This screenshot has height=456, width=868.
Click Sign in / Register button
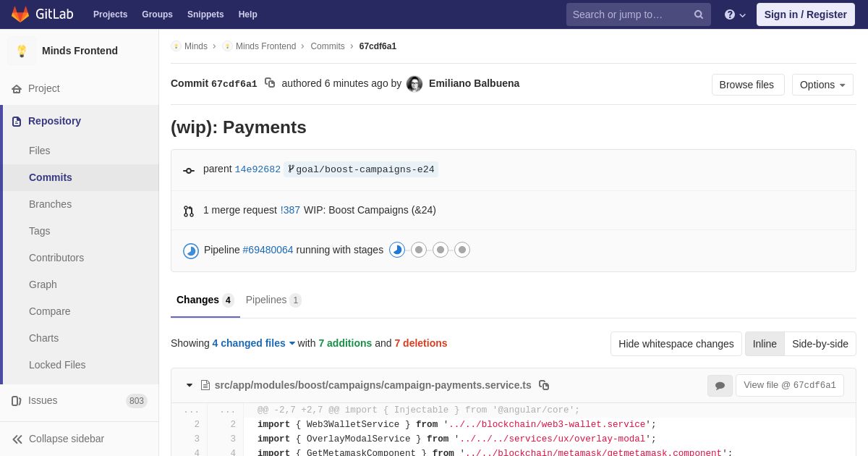806,14
